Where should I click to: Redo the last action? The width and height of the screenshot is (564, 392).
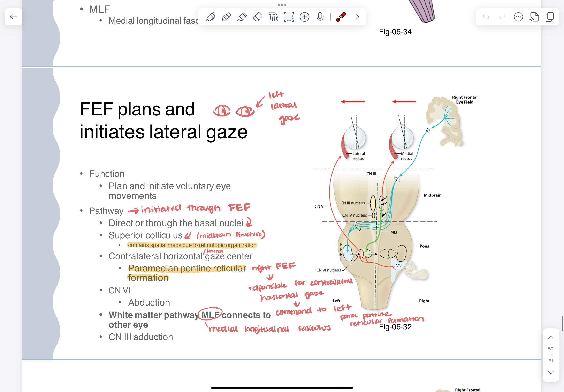coord(502,17)
